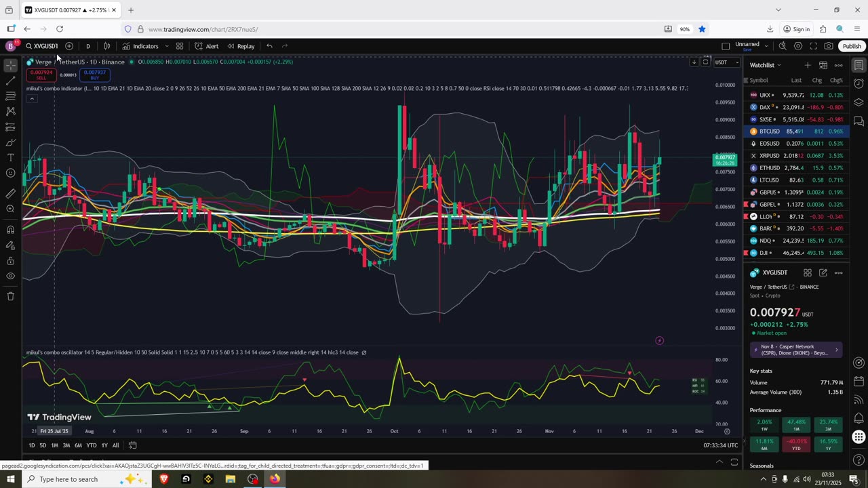Click the Windows taskbar search box
Viewport: 868px width, 488px height.
pos(87,479)
